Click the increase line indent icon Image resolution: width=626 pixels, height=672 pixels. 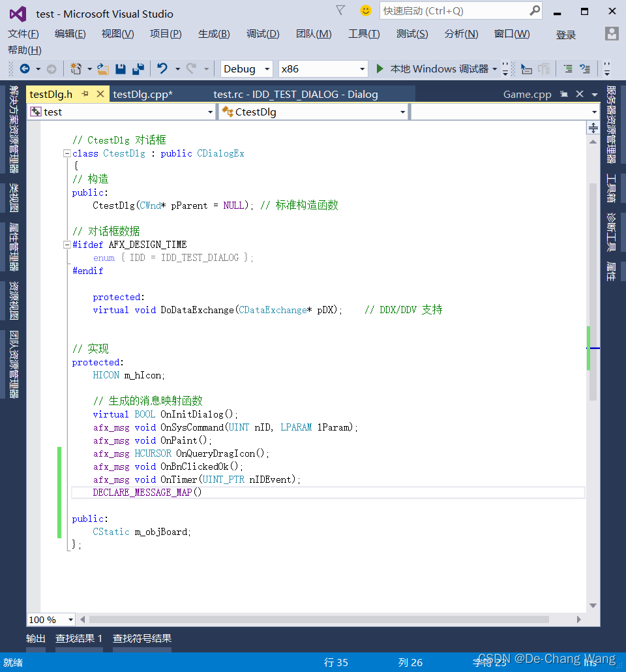click(x=568, y=69)
